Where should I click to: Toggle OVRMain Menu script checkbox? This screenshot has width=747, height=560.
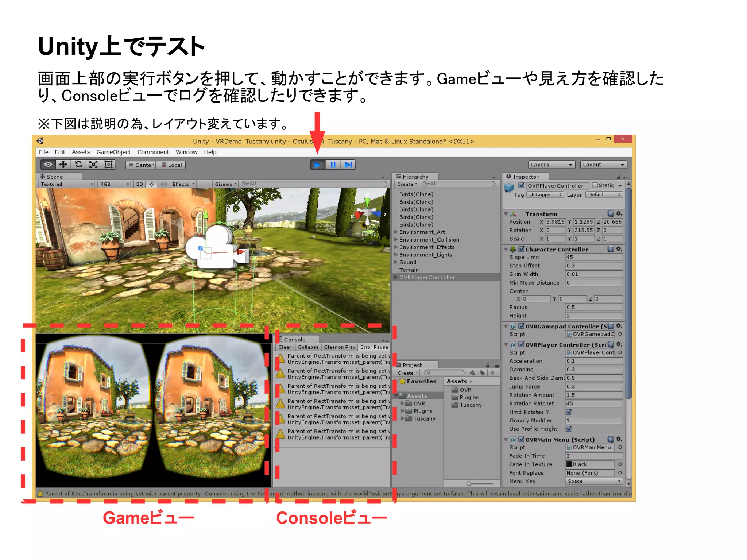coord(522,439)
